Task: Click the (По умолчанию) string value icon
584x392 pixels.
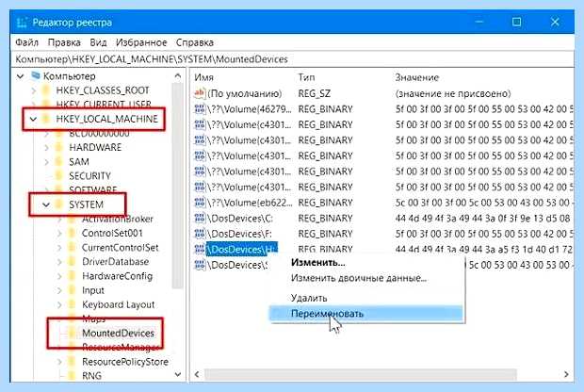Action: click(x=200, y=93)
